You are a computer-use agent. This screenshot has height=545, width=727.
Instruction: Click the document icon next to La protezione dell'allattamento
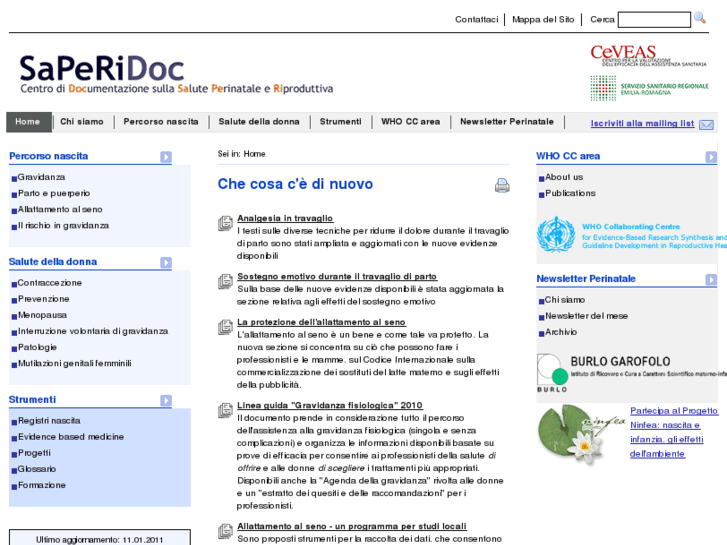pyautogui.click(x=225, y=327)
